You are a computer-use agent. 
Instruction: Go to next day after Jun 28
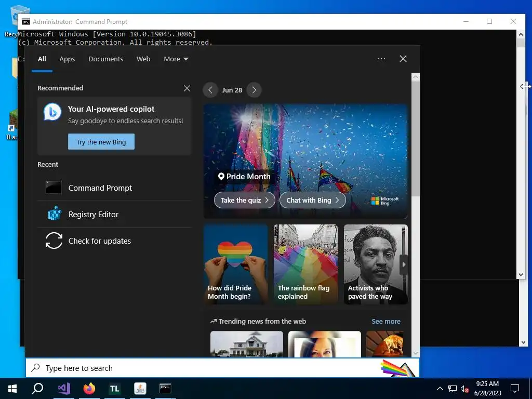pos(254,90)
